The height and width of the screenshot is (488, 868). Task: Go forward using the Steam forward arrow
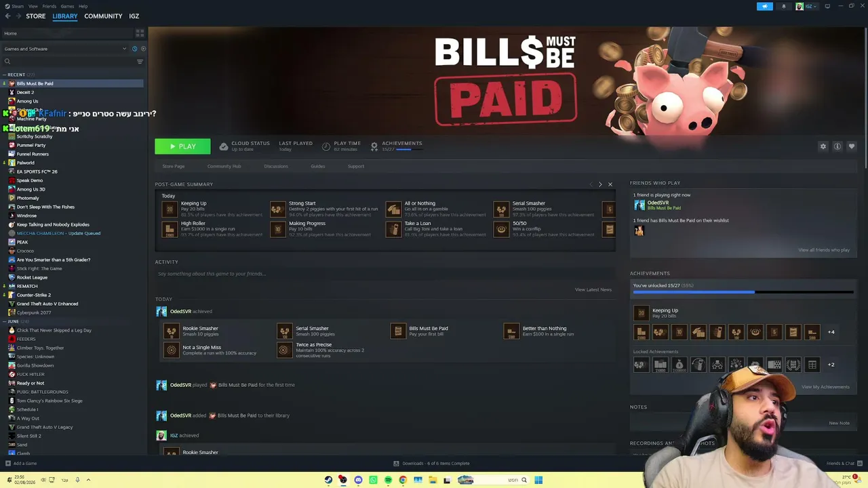[x=18, y=16]
